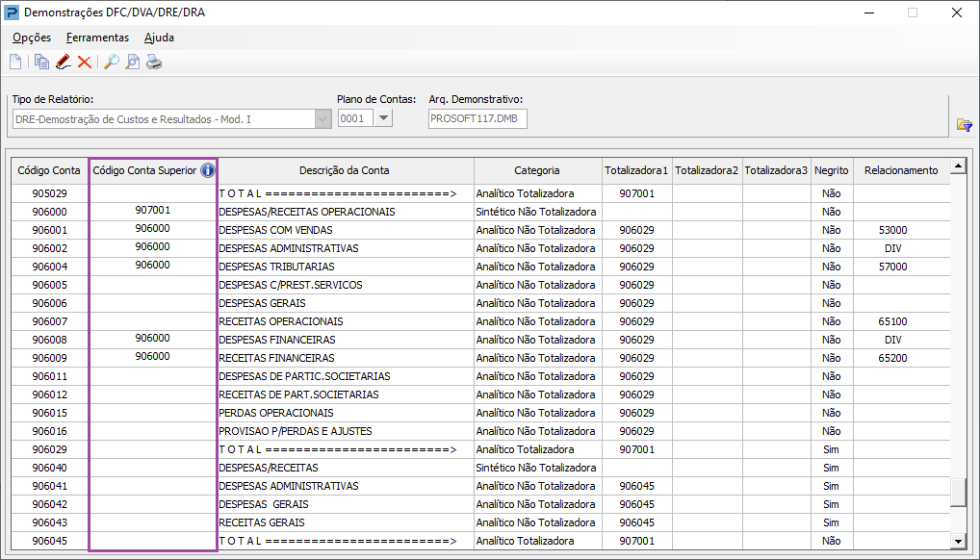Click code 906029 in first column
Viewport: 980px width, 560px height.
pos(49,449)
